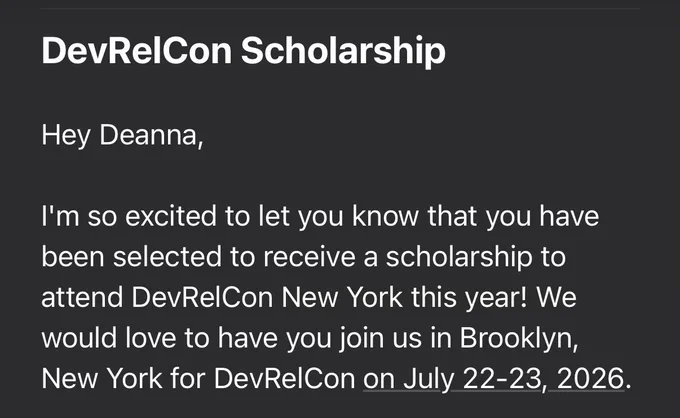Viewport: 680px width, 418px height.
Task: Click the word "receive" in the message
Action: point(309,257)
